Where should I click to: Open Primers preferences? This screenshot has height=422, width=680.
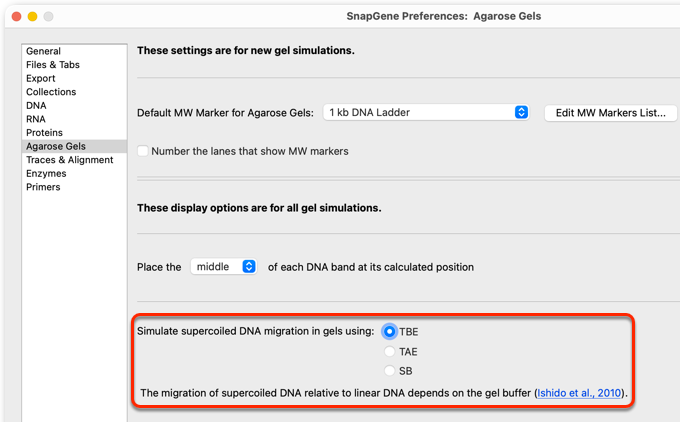click(x=43, y=187)
